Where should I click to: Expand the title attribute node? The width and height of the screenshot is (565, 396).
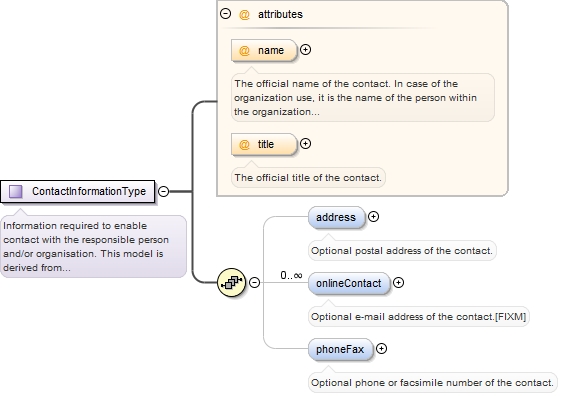tap(306, 144)
